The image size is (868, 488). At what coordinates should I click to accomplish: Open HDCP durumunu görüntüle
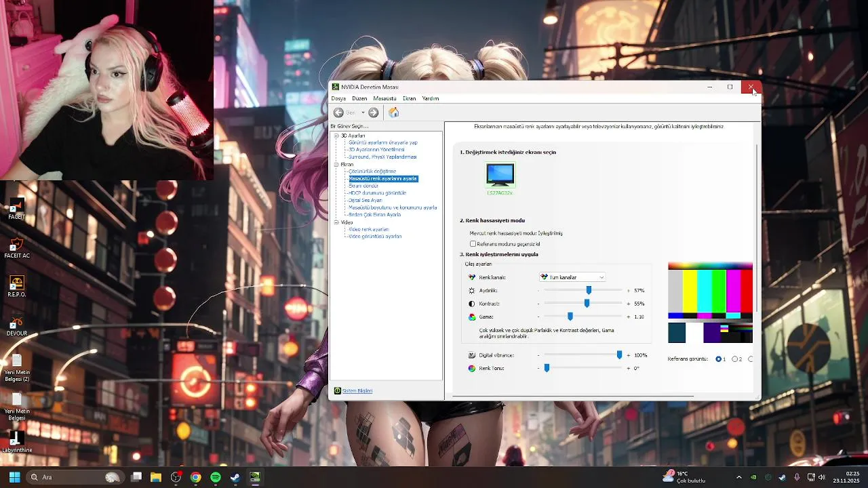377,193
